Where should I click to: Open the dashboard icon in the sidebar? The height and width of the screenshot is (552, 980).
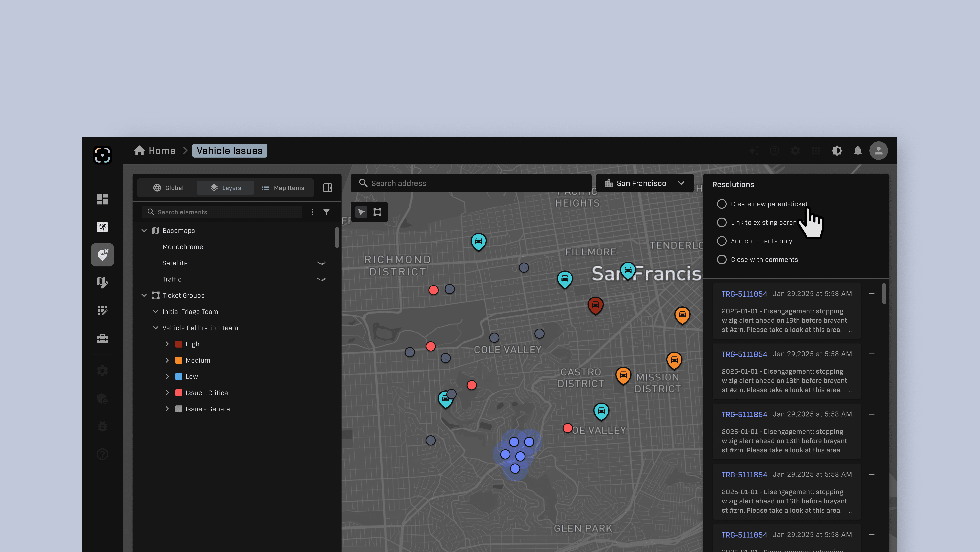coord(102,199)
